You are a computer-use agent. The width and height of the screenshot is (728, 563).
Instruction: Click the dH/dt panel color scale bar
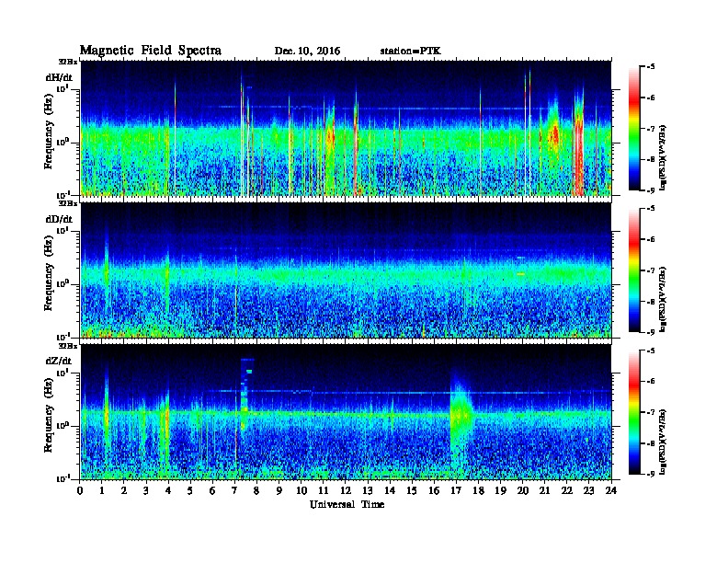click(x=634, y=128)
